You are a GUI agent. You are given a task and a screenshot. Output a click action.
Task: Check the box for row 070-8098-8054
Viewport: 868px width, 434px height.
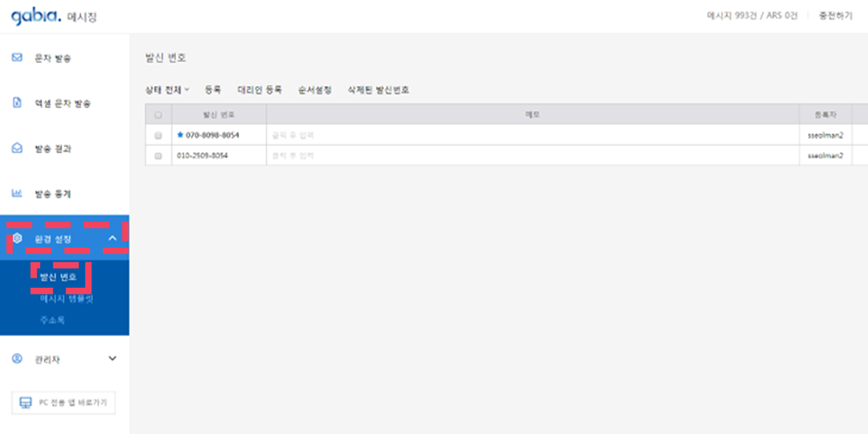pos(158,135)
